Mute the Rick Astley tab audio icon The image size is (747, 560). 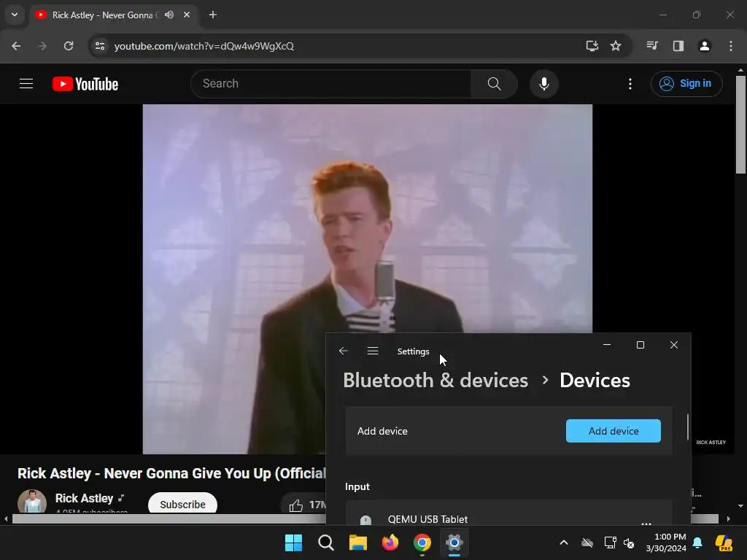click(x=169, y=15)
